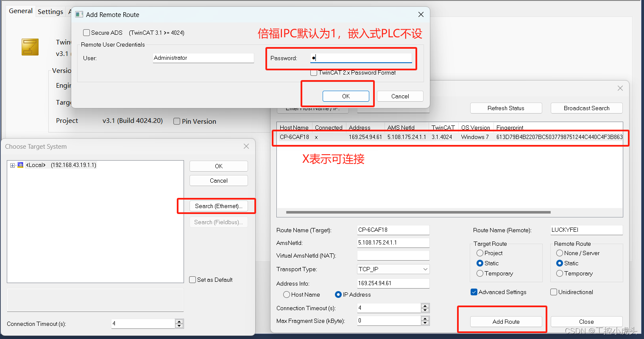
Task: Click the Refresh Status button
Action: (x=506, y=108)
